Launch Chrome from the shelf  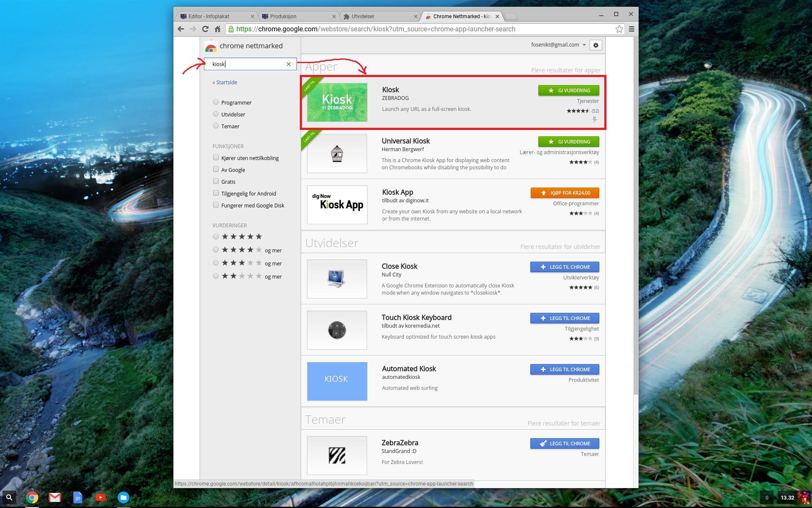point(32,497)
